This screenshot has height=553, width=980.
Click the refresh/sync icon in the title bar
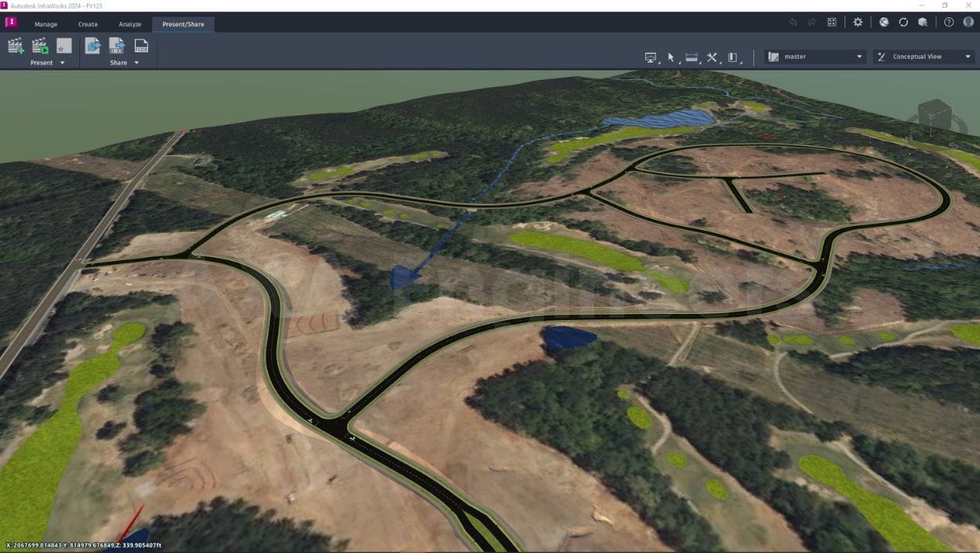[904, 22]
